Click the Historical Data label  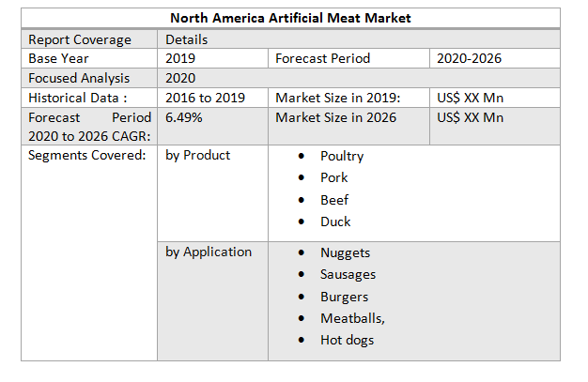pos(78,98)
